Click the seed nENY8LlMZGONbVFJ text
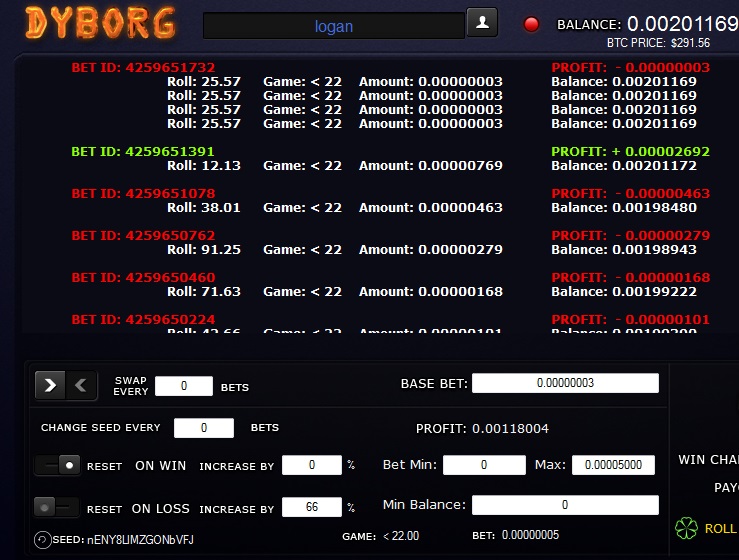This screenshot has width=739, height=560. pyautogui.click(x=140, y=540)
